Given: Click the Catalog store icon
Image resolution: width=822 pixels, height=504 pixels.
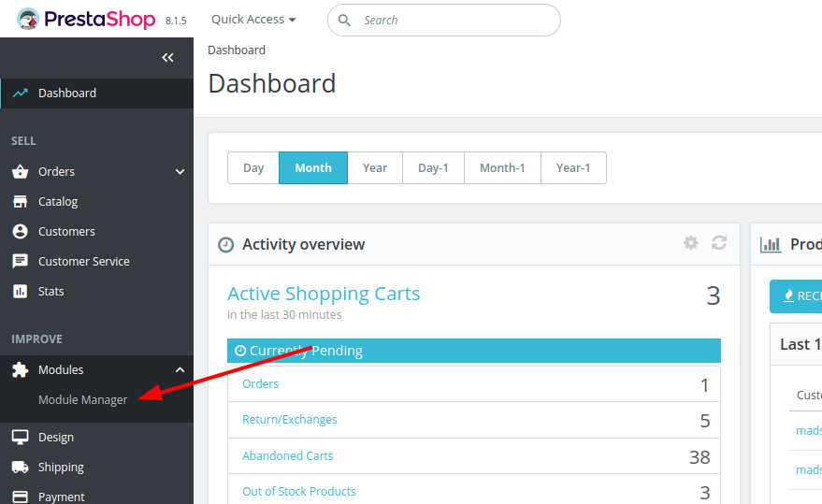Looking at the screenshot, I should point(20,202).
